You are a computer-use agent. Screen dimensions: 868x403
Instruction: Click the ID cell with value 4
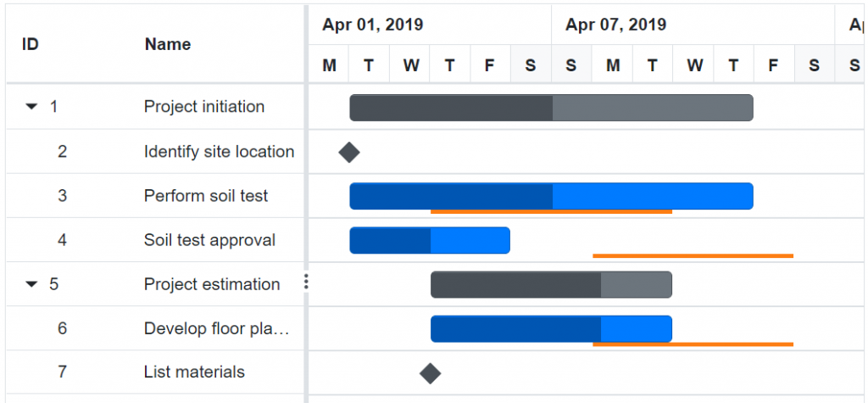[x=62, y=240]
